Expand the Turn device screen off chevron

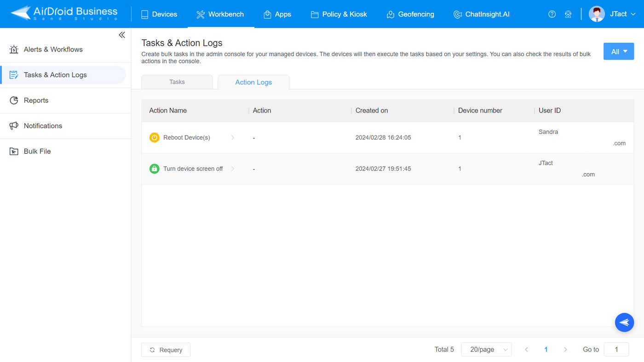(x=233, y=169)
